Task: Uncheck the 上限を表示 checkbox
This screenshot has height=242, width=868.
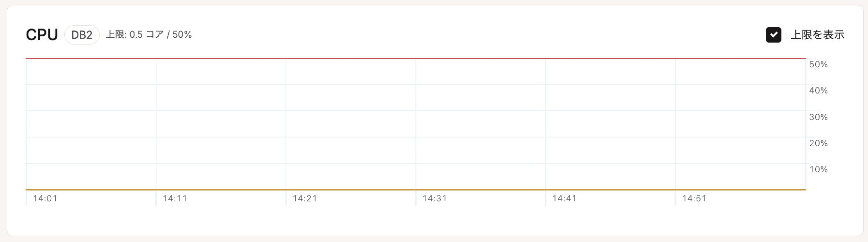Action: [x=773, y=35]
